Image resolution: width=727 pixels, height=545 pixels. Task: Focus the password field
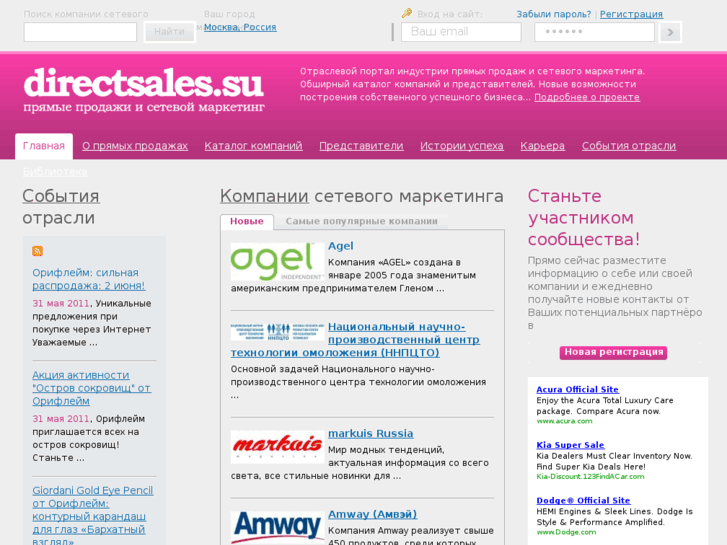(x=594, y=32)
